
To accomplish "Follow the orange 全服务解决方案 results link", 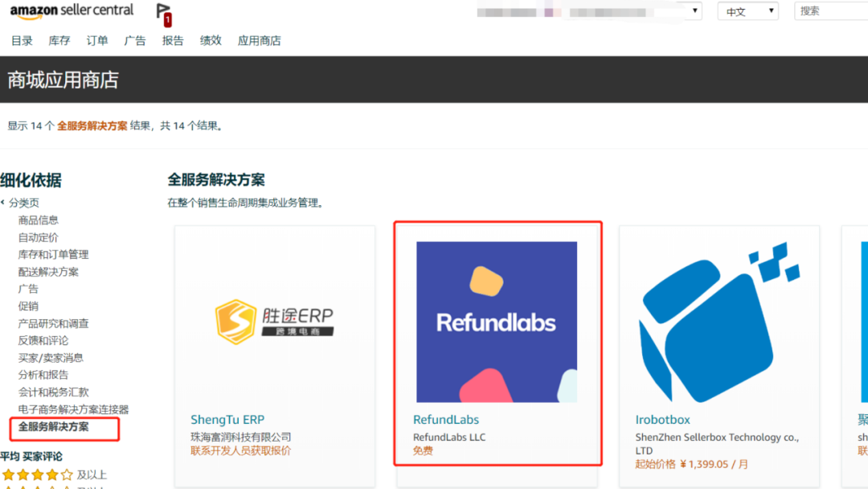I will (x=92, y=125).
